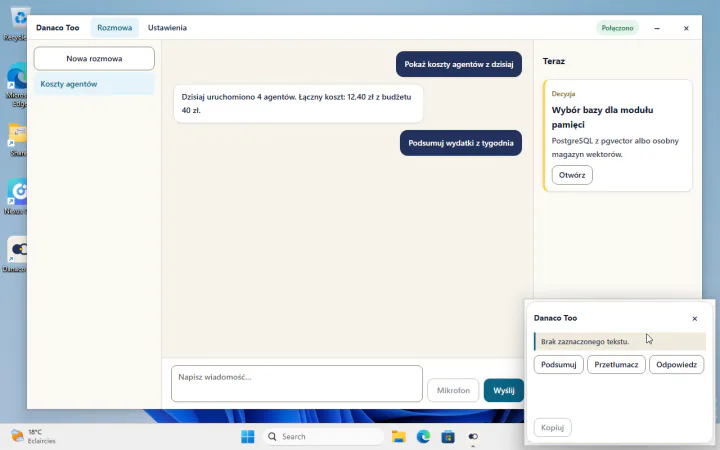Open File Explorer from the taskbar
The image size is (720, 450).
click(399, 436)
